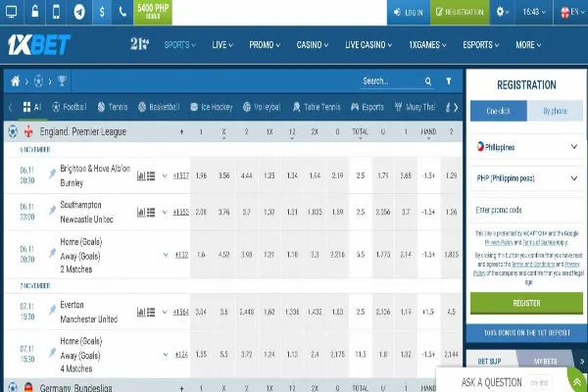Open the MY BETS tab
This screenshot has width=588, height=392.
click(x=545, y=362)
